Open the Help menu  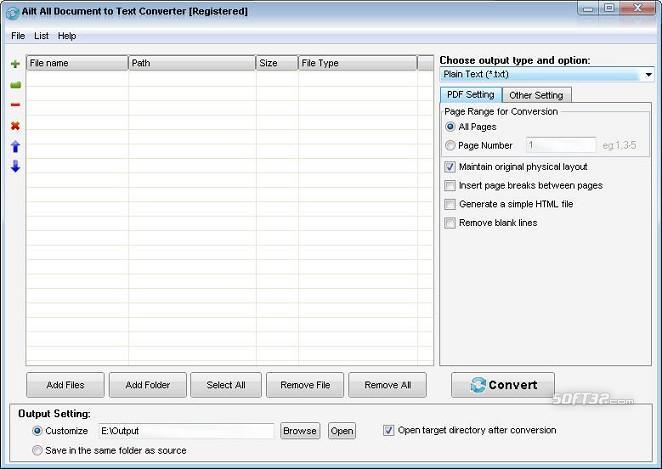(x=67, y=36)
